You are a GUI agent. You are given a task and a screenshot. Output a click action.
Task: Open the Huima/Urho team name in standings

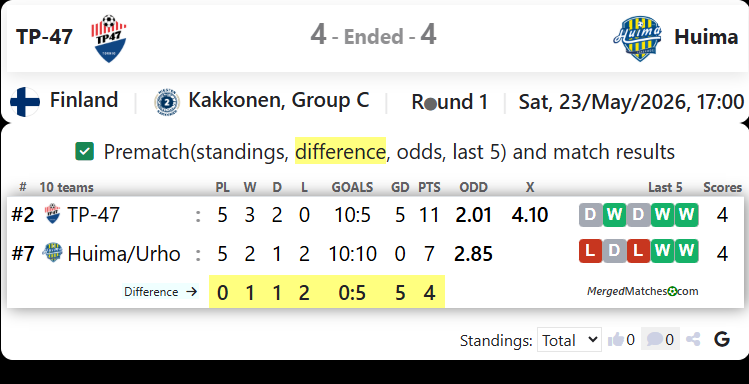coord(124,254)
